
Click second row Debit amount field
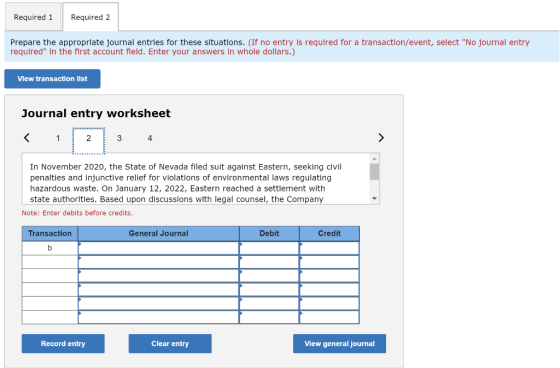point(269,262)
